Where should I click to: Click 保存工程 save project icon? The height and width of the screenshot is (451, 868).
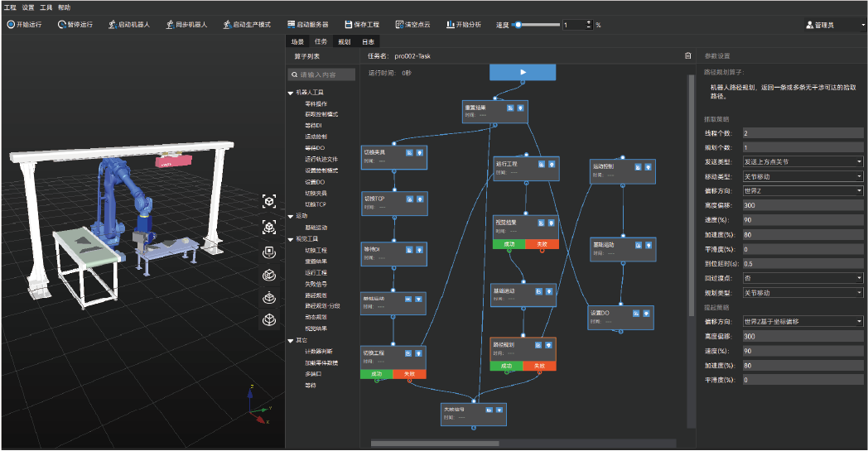(x=348, y=24)
